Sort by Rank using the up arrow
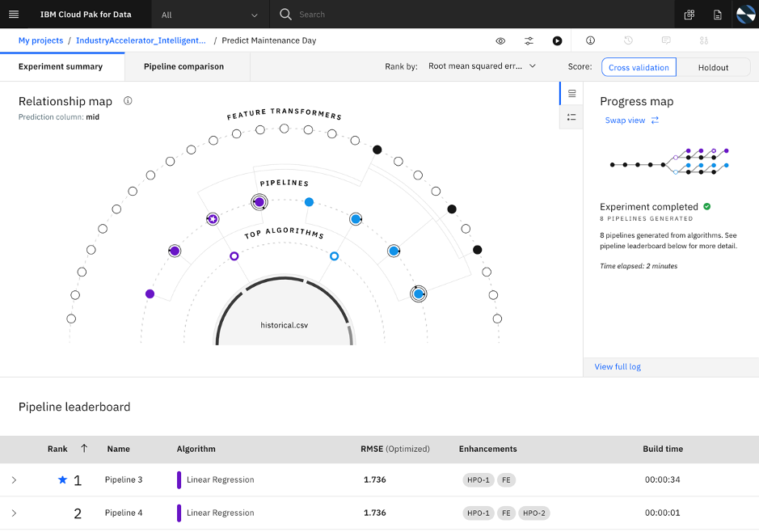Viewport: 759px width, 532px height. point(84,448)
